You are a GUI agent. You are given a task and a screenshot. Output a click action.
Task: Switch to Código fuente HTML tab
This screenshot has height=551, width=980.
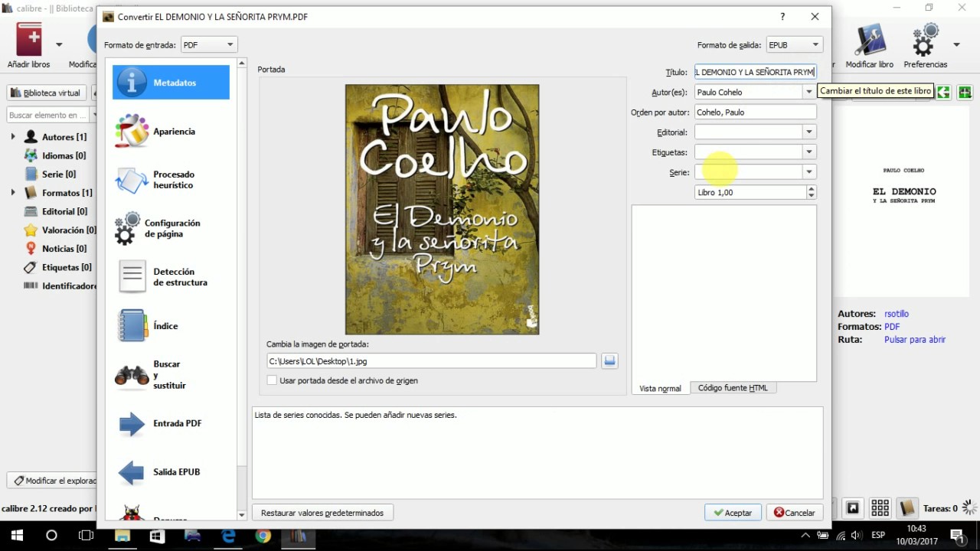(x=733, y=388)
